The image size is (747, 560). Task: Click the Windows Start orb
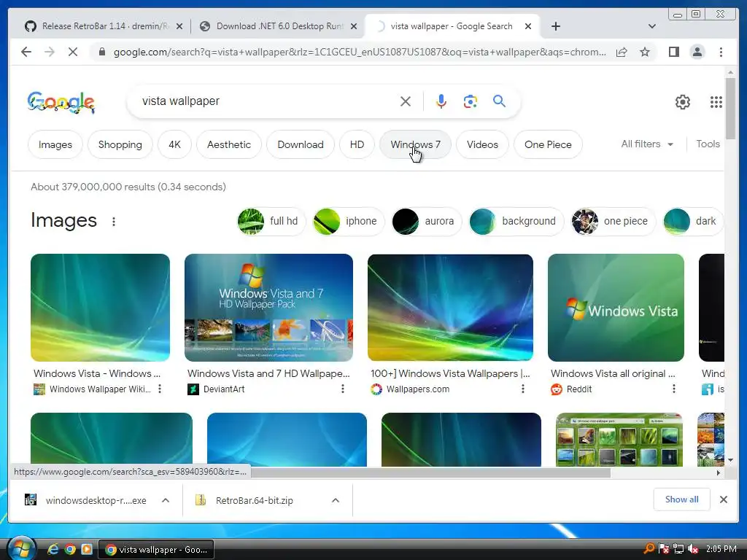tap(21, 549)
